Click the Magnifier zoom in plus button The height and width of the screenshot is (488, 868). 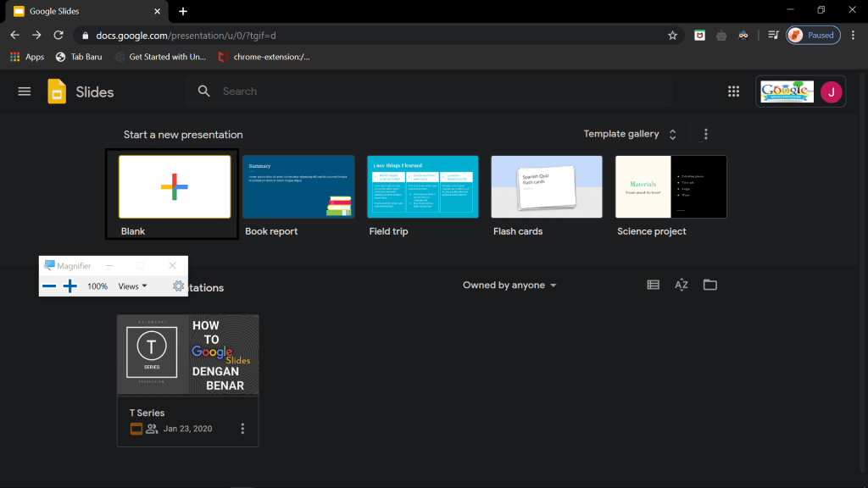(x=70, y=286)
